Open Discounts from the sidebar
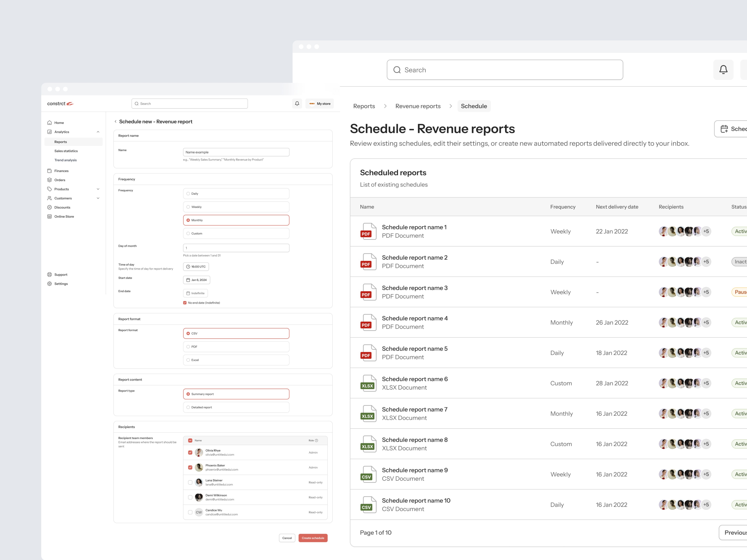Image resolution: width=747 pixels, height=560 pixels. click(x=62, y=207)
